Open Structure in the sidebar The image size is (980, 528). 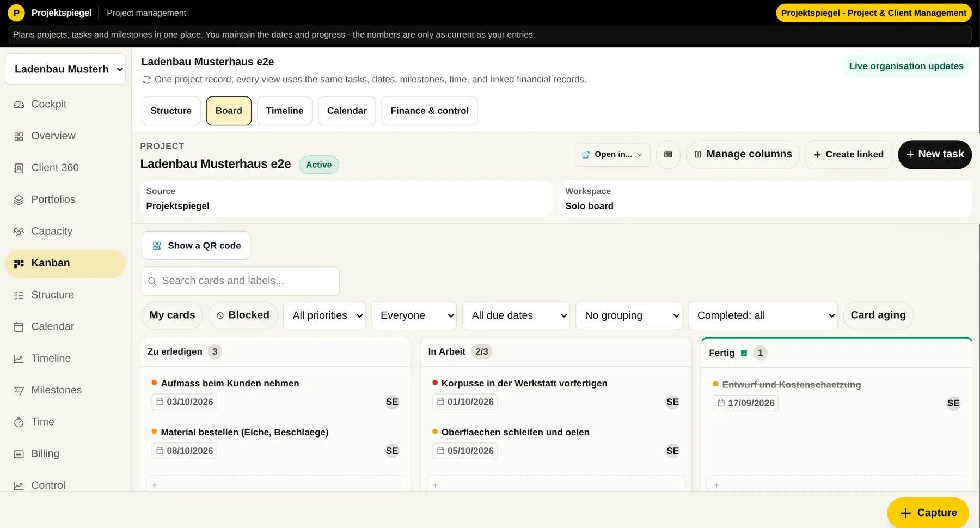tap(65, 295)
